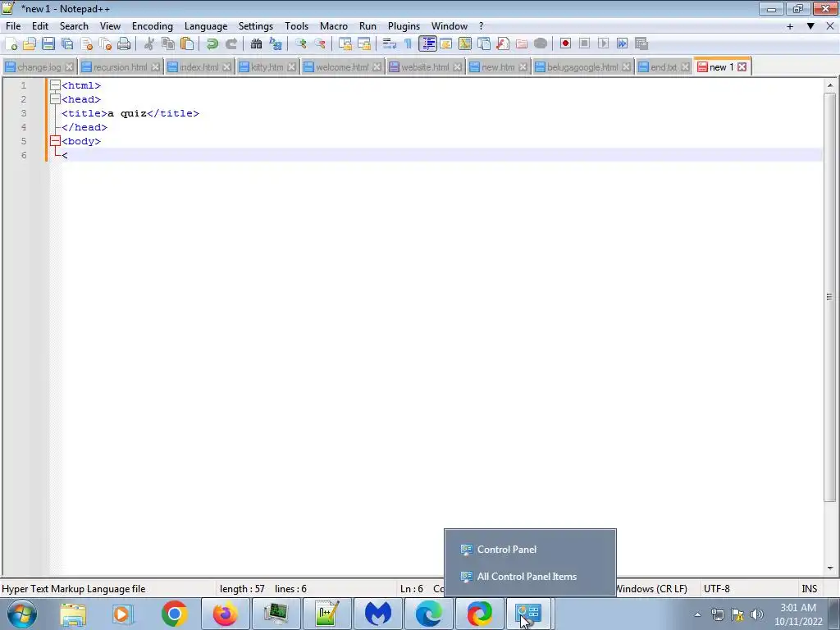The image size is (840, 630).
Task: Open Folder as Workspace toolbar icon
Action: click(x=521, y=44)
